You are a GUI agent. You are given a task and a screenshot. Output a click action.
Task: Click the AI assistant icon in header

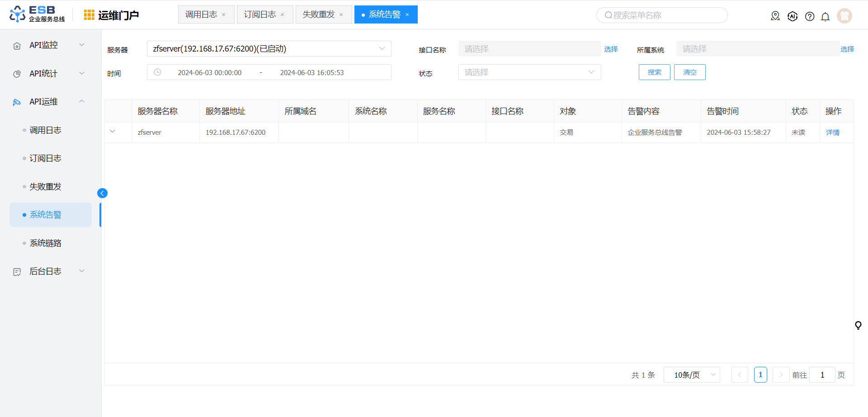[793, 16]
